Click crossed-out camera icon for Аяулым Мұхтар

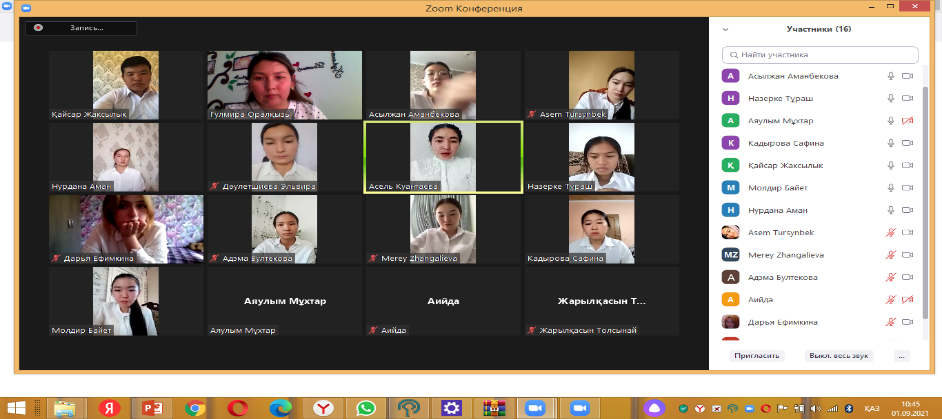point(908,121)
